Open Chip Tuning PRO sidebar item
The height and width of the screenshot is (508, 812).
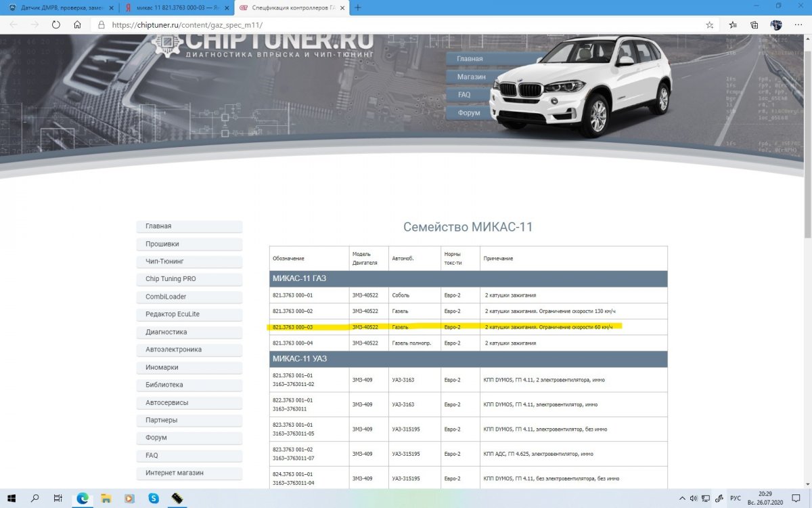(x=189, y=279)
